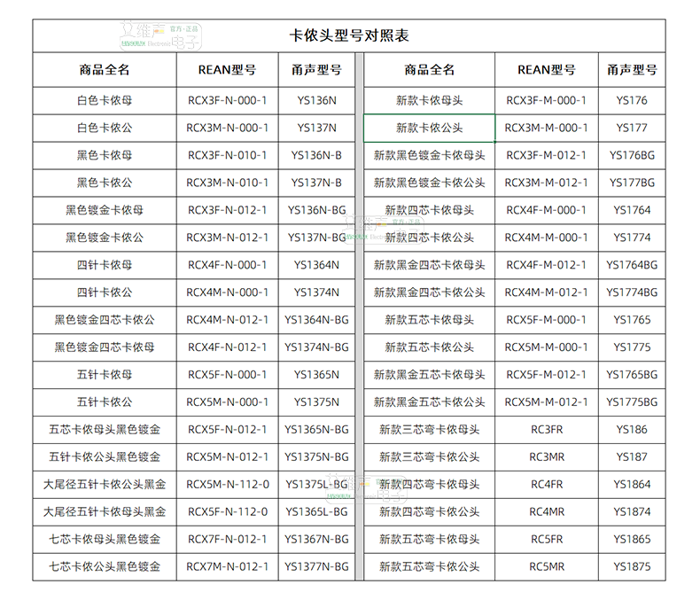Select the cell 新款黑金四芯卡侬母头
Viewport: 700px width, 600px height.
(430, 265)
